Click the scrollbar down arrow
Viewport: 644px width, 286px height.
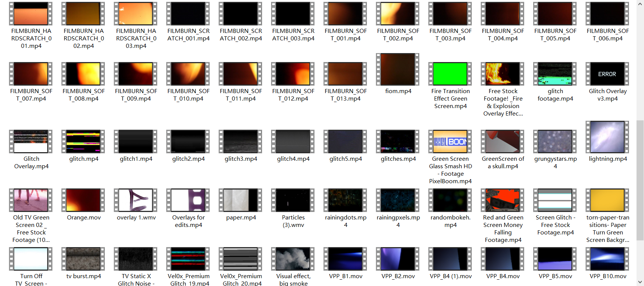(640, 282)
